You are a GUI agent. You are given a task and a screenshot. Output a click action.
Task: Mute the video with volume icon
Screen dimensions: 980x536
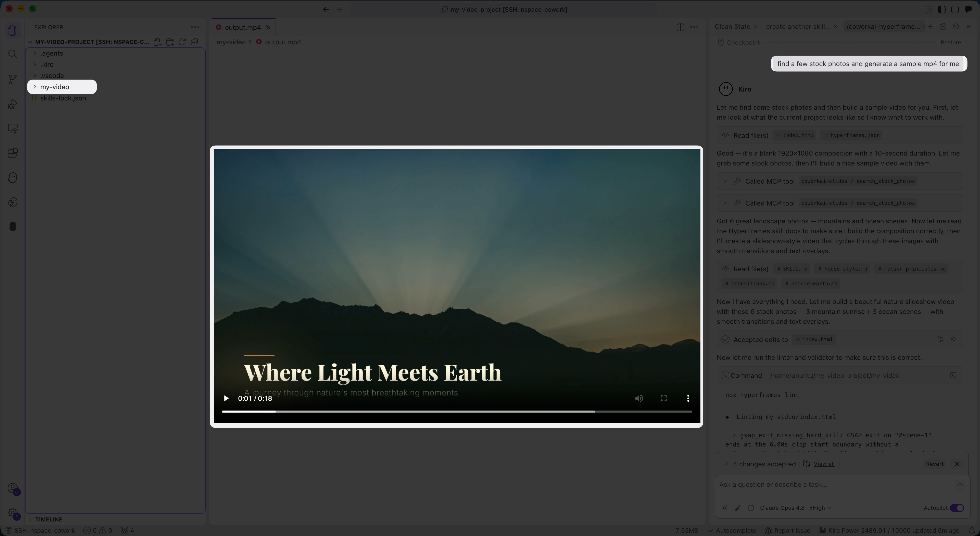coord(639,398)
